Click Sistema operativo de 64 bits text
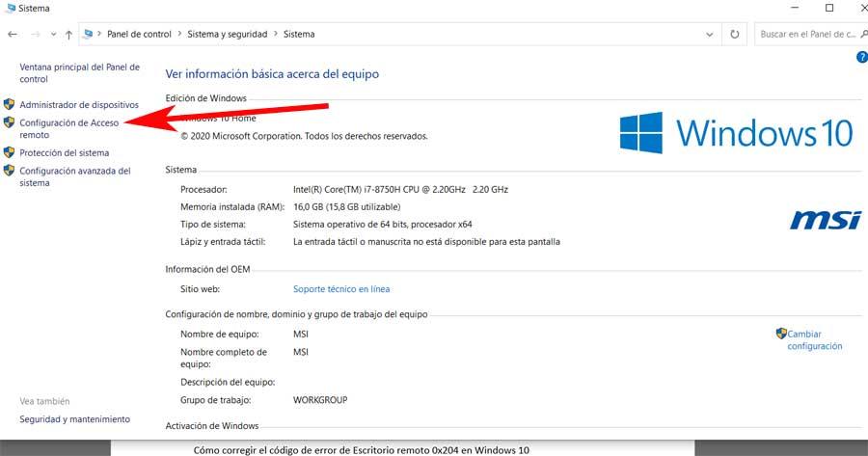868x456 pixels. (383, 224)
